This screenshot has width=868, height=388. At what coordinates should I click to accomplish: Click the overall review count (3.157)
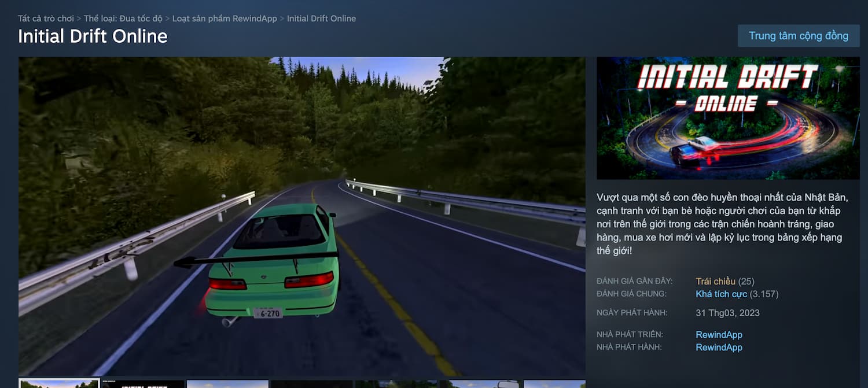click(764, 294)
